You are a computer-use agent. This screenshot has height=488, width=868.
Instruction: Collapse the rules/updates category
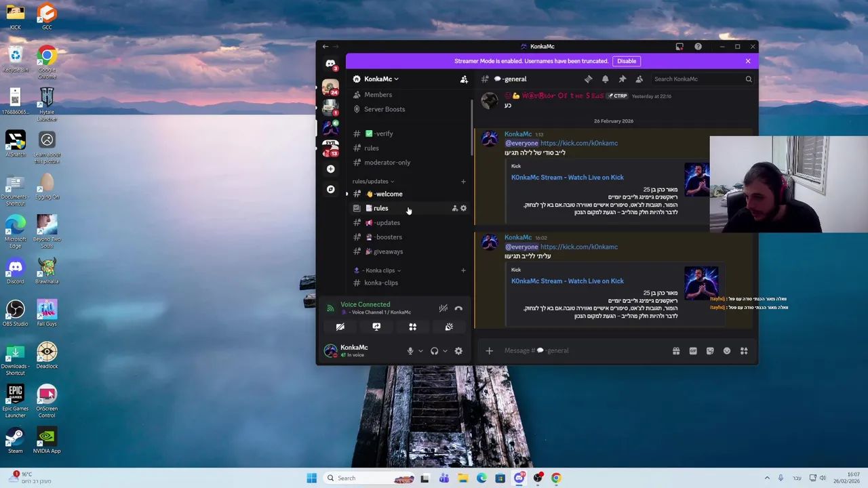(x=373, y=182)
